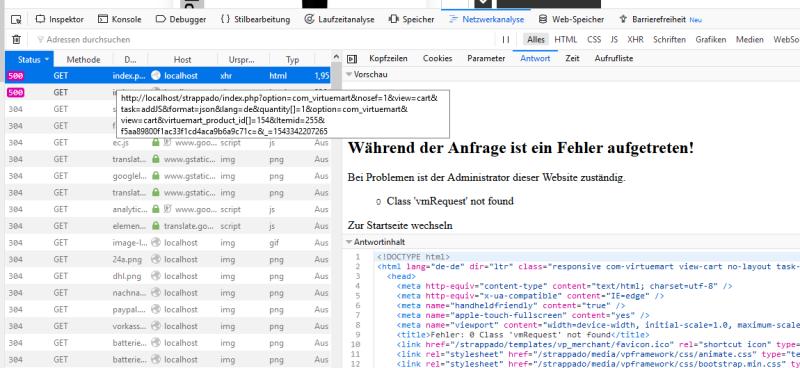The width and height of the screenshot is (800, 368).
Task: Open the Debugger panel
Action: coord(181,19)
